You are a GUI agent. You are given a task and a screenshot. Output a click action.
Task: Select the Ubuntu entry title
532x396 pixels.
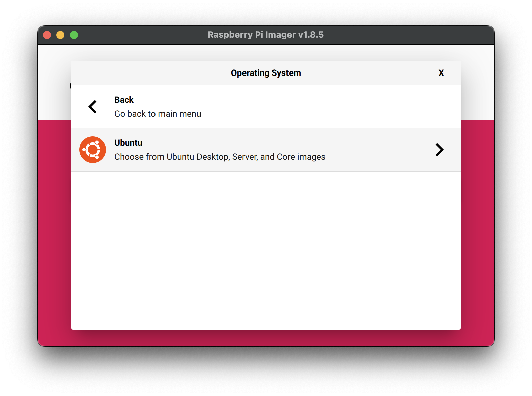[128, 143]
